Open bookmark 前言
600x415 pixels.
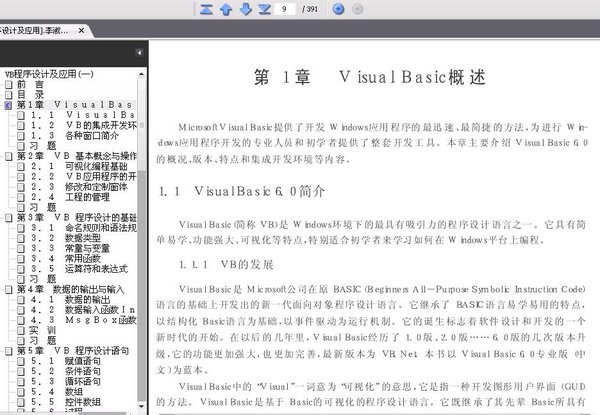pos(31,84)
